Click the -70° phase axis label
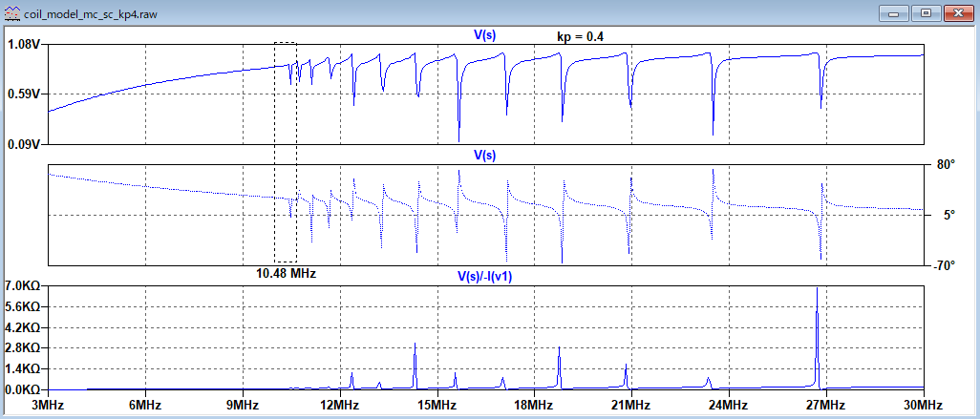 pos(943,265)
